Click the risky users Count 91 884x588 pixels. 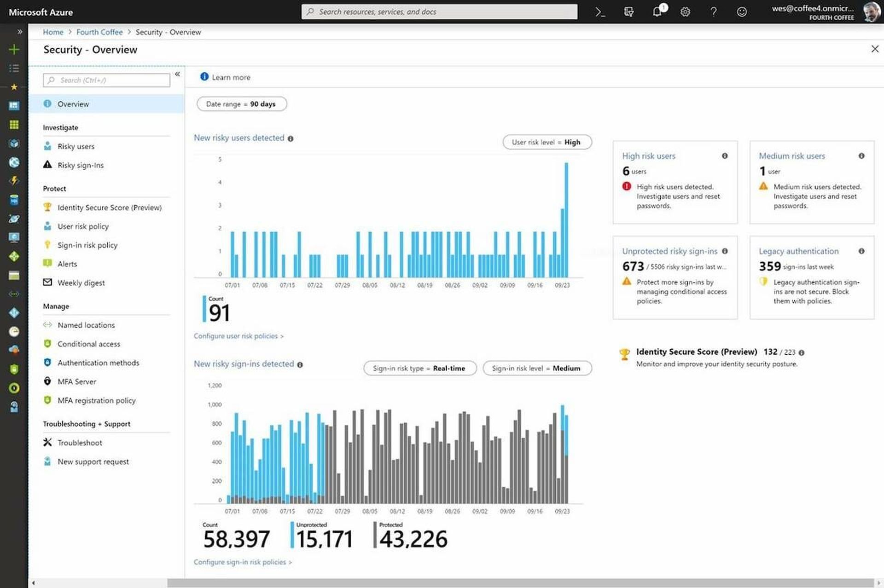[x=219, y=313]
